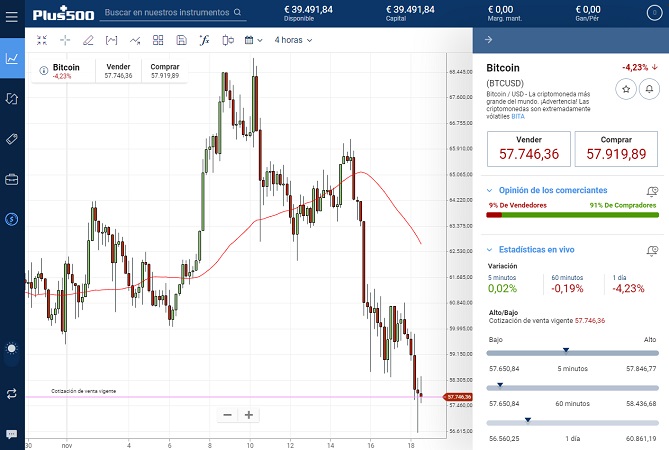
Task: Select the crosshair cursor tool
Action: coord(65,40)
